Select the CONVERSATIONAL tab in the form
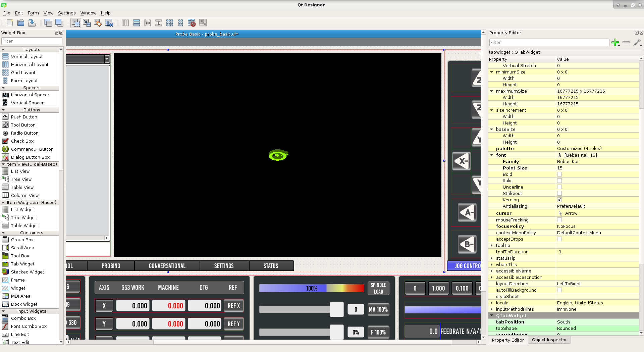This screenshot has height=352, width=644. 167,266
